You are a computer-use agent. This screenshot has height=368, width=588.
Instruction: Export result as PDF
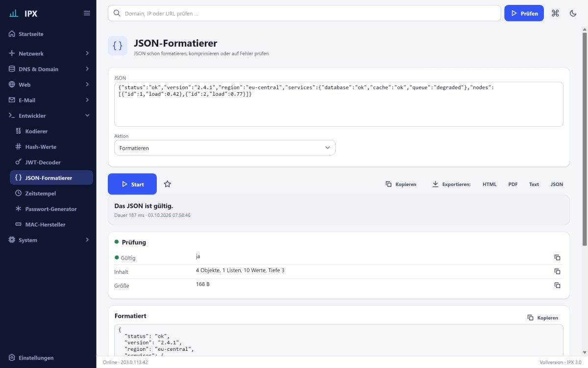pyautogui.click(x=513, y=184)
